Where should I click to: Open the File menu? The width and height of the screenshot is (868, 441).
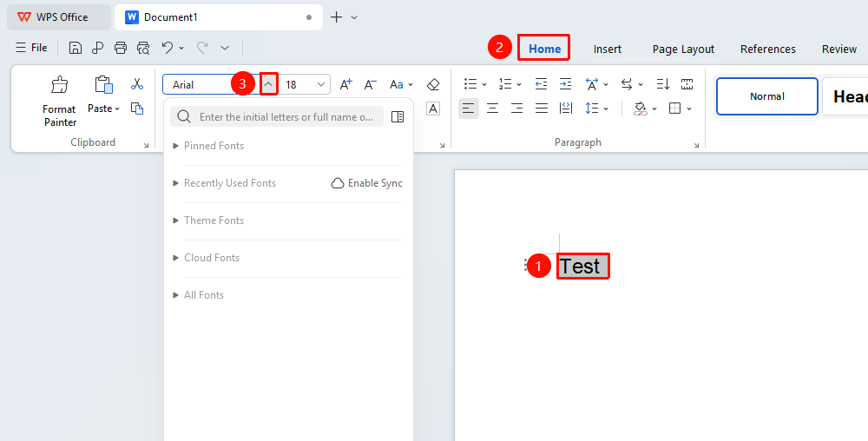[31, 48]
